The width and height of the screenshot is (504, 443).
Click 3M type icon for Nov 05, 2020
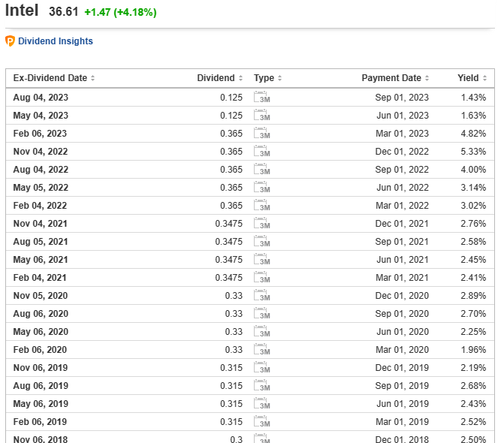261,295
